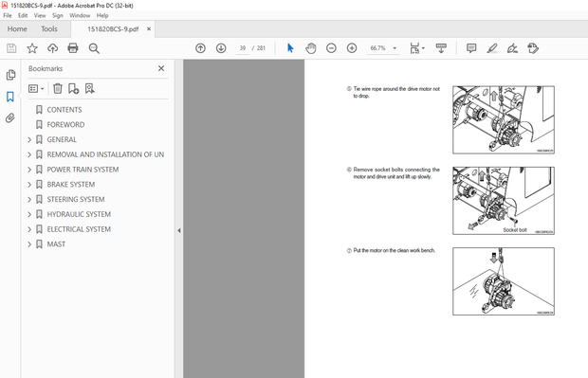Expand the MAST bookmark
This screenshot has height=378, width=588.
click(29, 244)
